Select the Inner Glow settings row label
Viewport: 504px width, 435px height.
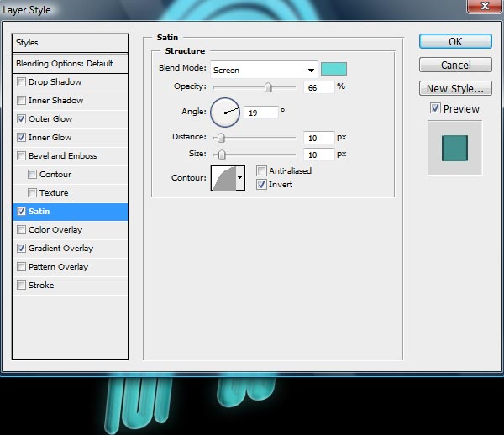click(x=50, y=138)
